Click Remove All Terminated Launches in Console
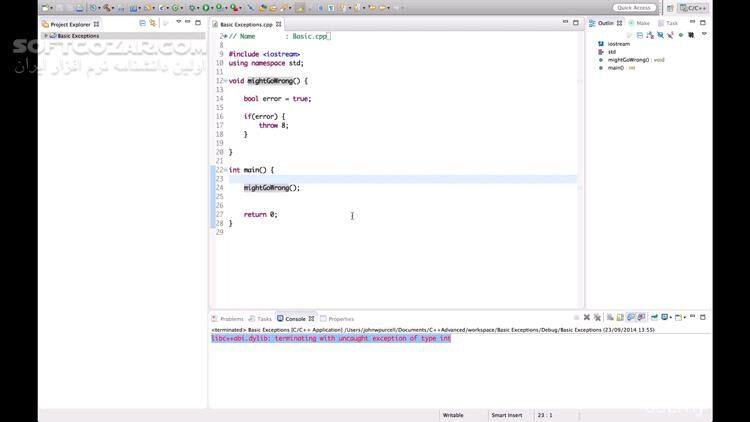Image resolution: width=750 pixels, height=422 pixels. 596,318
